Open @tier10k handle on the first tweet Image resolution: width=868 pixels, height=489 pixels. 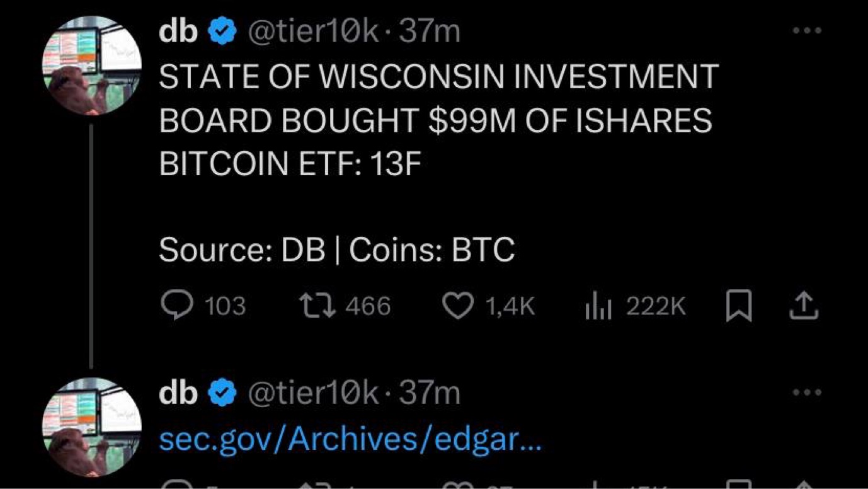(x=314, y=32)
